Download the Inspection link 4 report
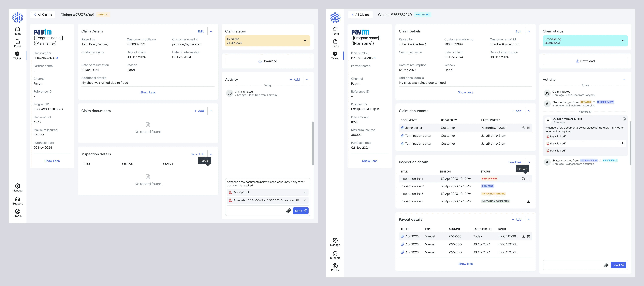 (x=529, y=201)
